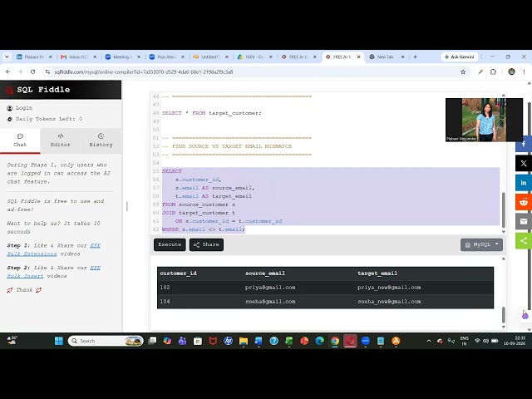Open Chrome profile avatar
532x399 pixels.
tap(511, 72)
